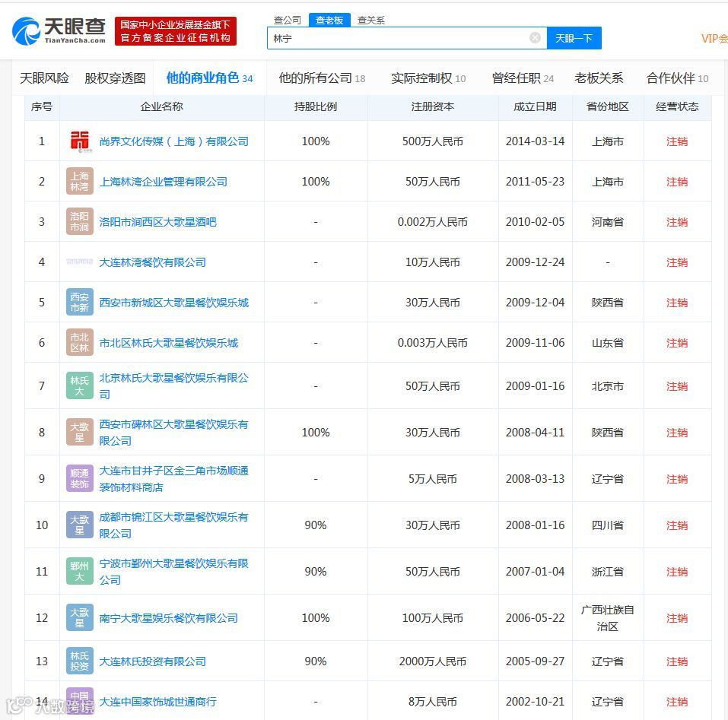Click the 大歌星 icon in row 12
The width and height of the screenshot is (728, 720).
80,618
